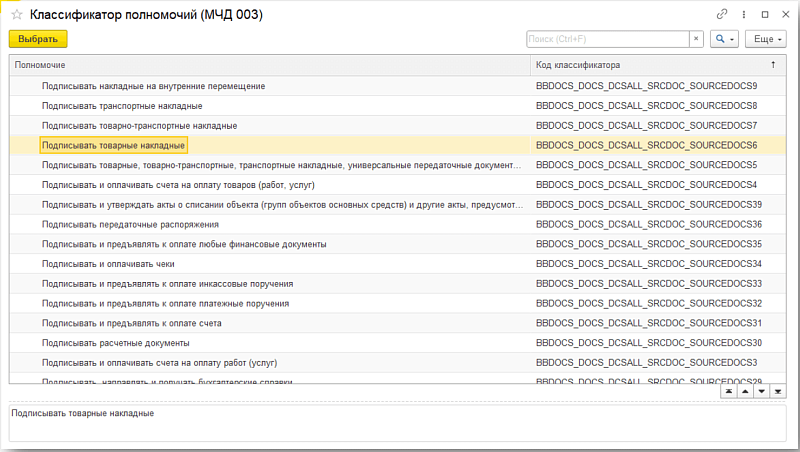Click code cell ending SOURCEDOCS33

(x=658, y=284)
